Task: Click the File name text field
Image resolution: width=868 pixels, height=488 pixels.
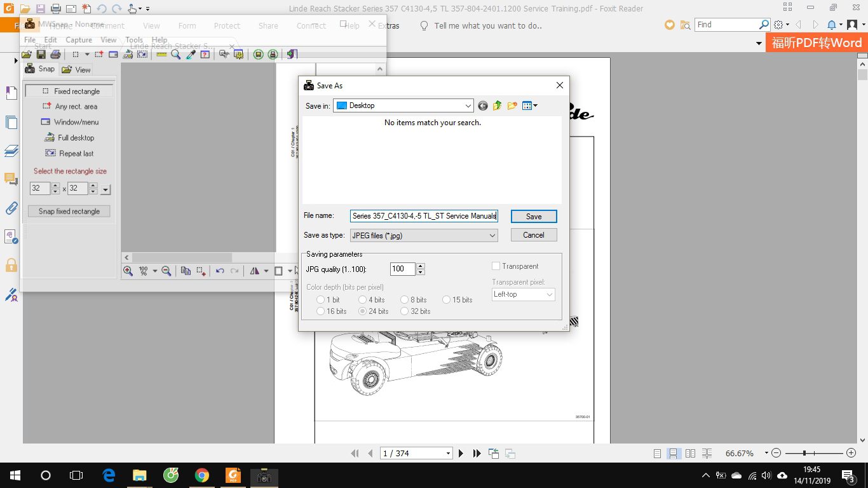Action: (x=424, y=216)
